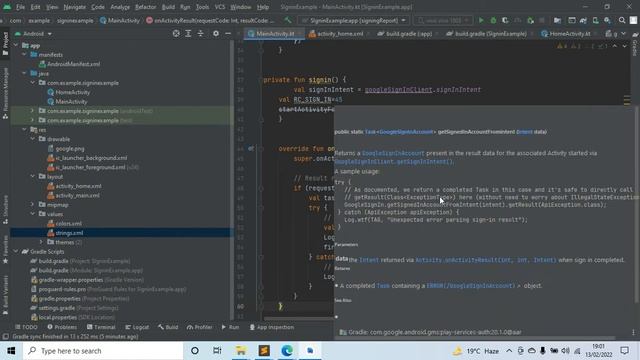The height and width of the screenshot is (360, 640).
Task: Click the documentation popup vertical scrollbar
Action: [x=636, y=204]
